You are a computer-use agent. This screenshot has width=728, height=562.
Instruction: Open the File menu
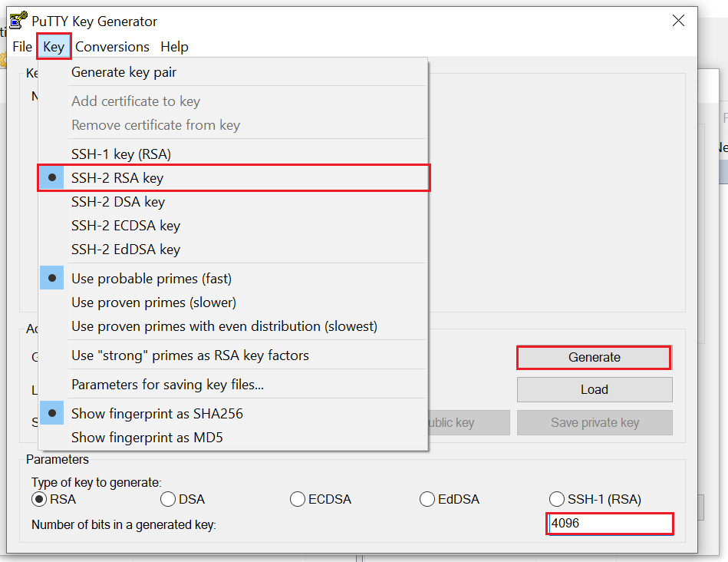coord(22,47)
